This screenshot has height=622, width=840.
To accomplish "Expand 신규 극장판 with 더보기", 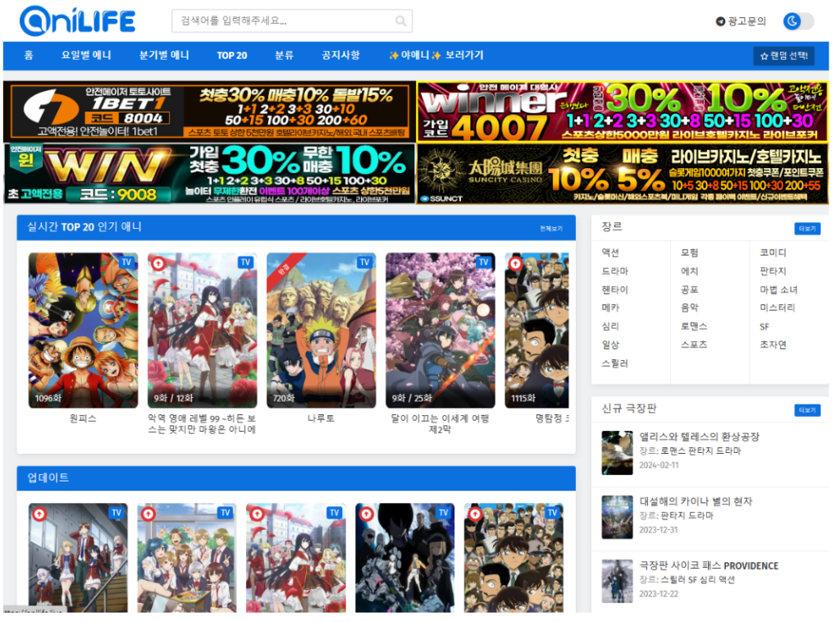I will pos(806,409).
